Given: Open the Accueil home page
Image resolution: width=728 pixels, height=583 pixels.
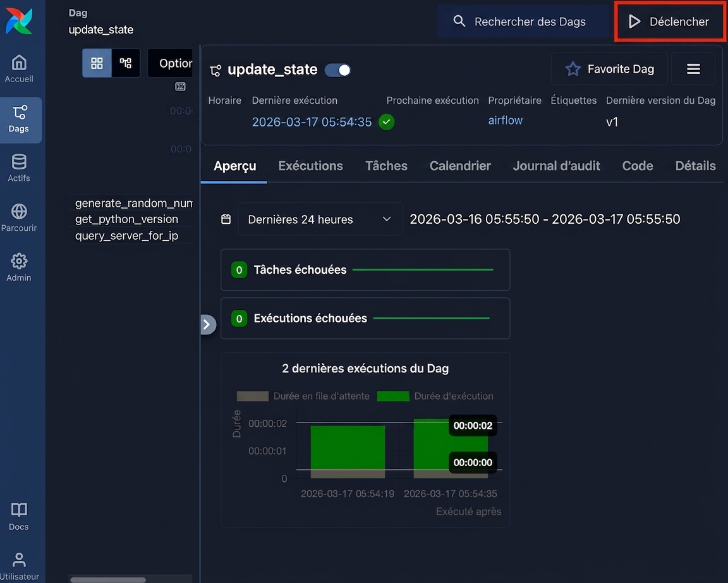Looking at the screenshot, I should pos(19,69).
